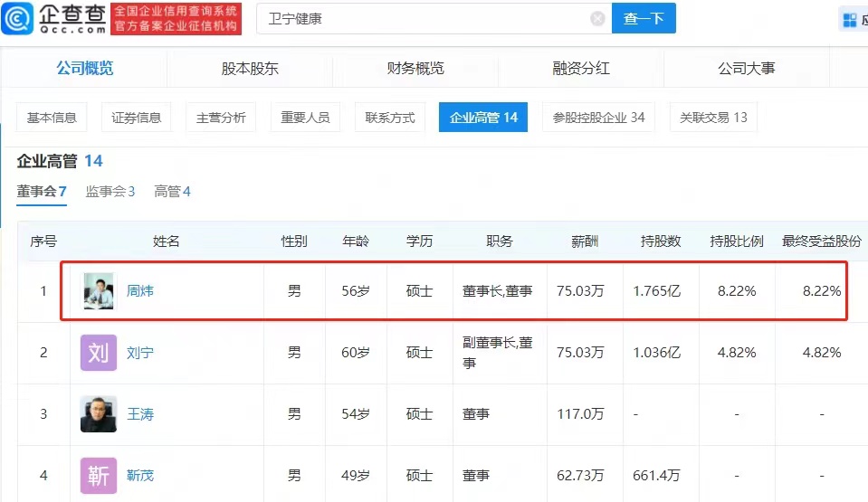Click the 查一下 search button
Viewport: 868px width, 502px height.
[x=644, y=18]
